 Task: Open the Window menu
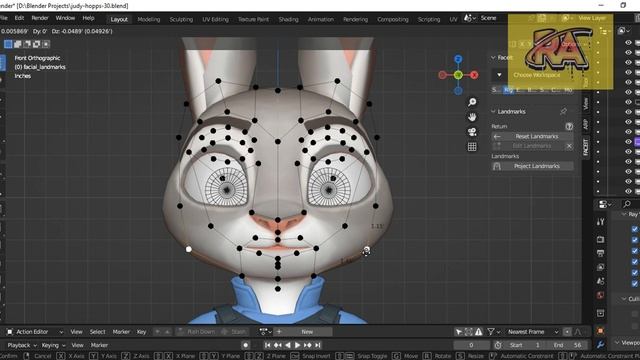point(65,18)
